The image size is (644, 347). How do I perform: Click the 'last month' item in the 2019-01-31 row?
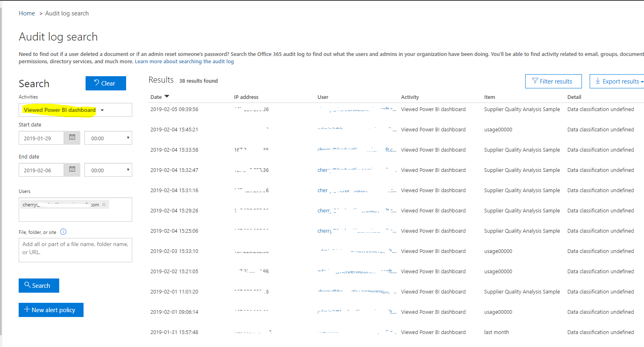(x=496, y=332)
